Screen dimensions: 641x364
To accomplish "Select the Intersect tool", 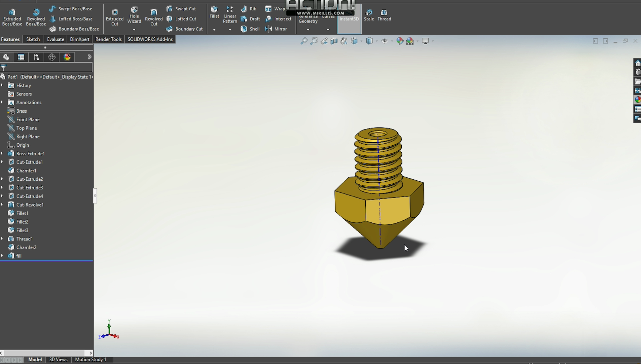I will click(x=278, y=19).
